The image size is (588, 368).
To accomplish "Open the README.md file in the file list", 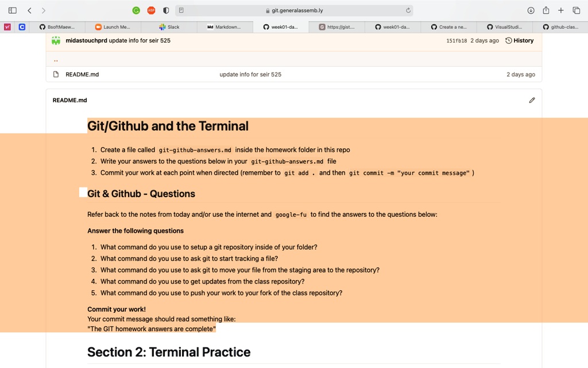I will pos(82,74).
